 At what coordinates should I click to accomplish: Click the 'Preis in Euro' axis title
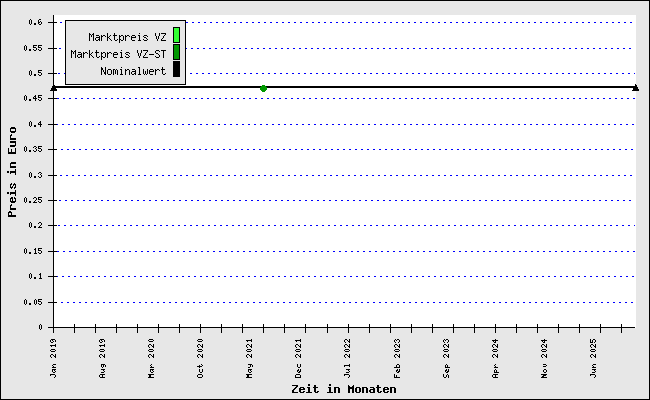pyautogui.click(x=12, y=172)
